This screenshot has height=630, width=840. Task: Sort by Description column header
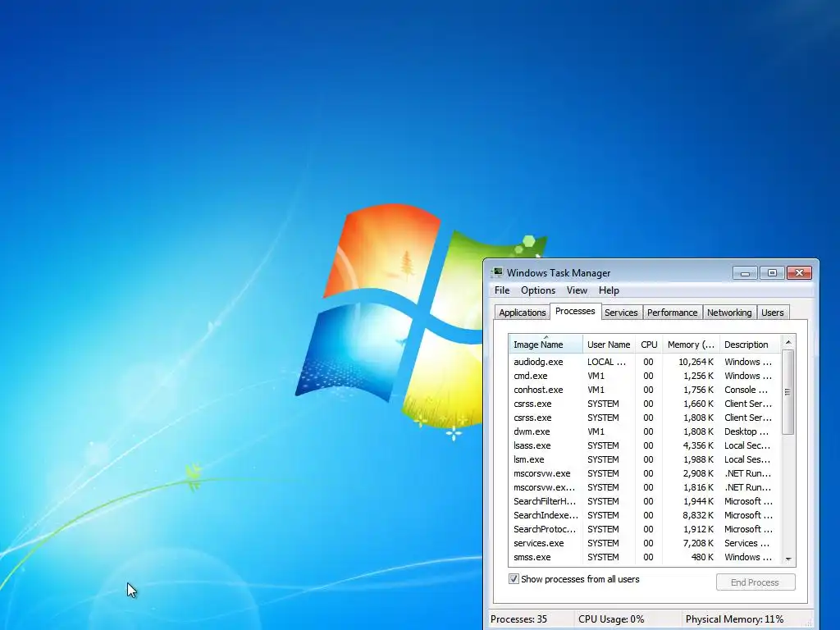tap(750, 345)
